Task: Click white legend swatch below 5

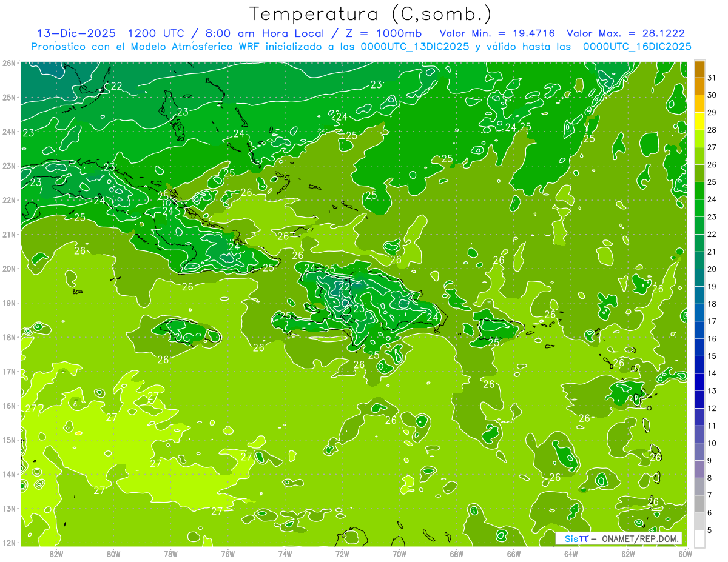Action: pos(699,538)
